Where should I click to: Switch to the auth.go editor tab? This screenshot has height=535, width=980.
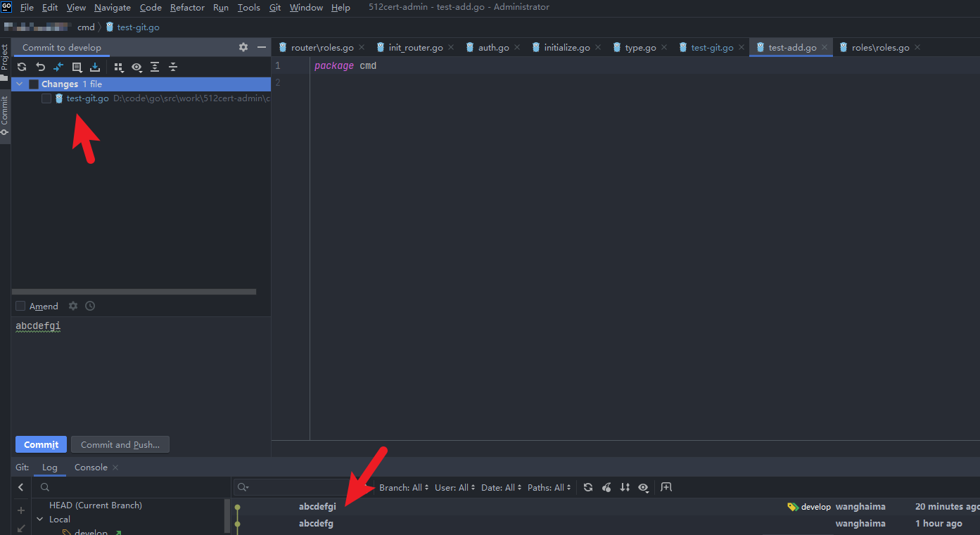click(x=494, y=48)
